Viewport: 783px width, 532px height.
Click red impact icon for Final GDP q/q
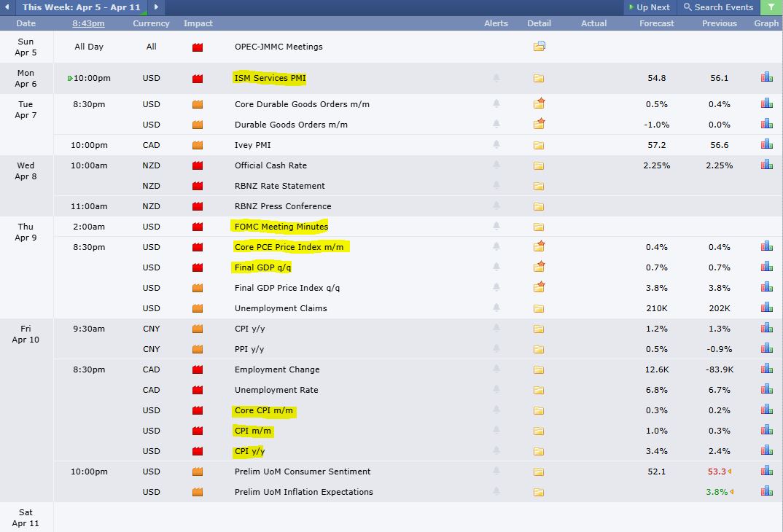(198, 267)
